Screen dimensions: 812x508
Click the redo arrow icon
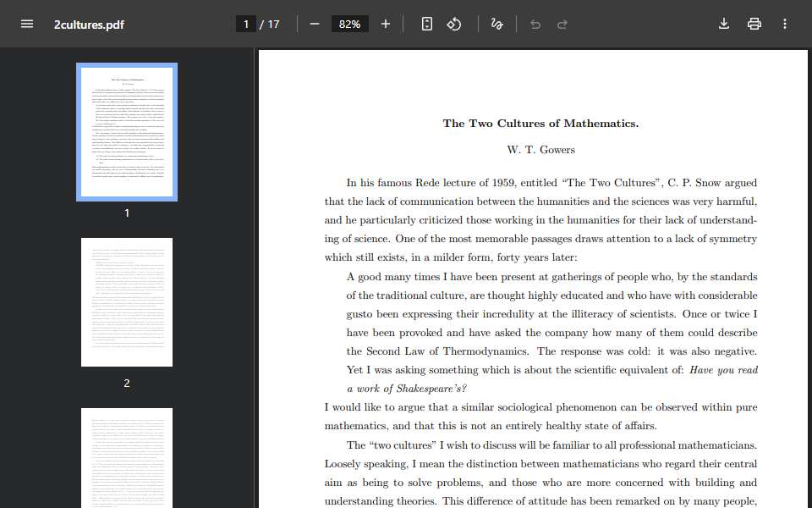562,25
